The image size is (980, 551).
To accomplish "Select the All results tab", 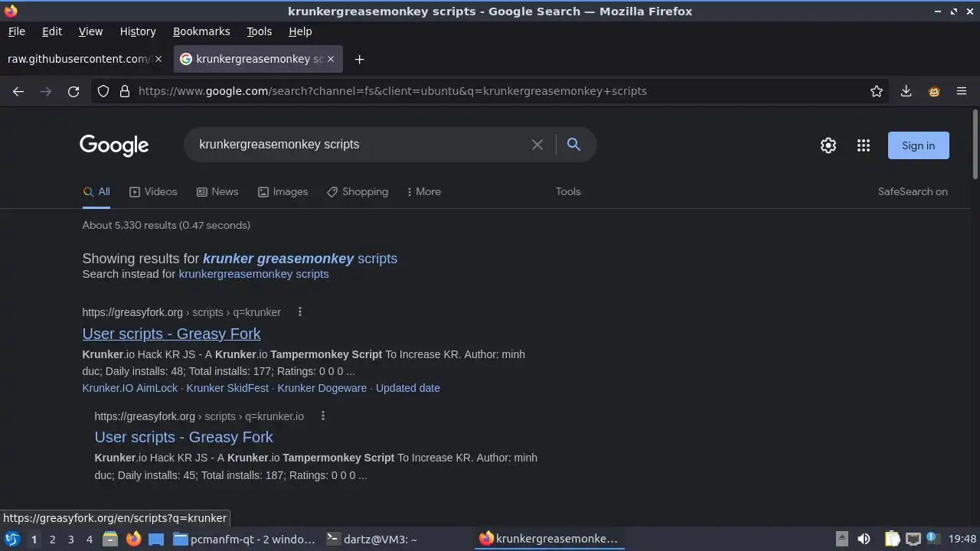I will click(96, 192).
